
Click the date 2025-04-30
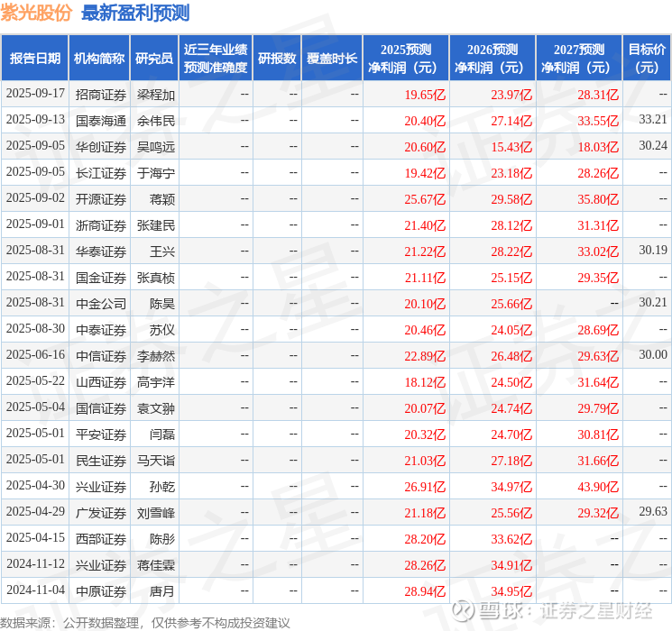tap(35, 485)
